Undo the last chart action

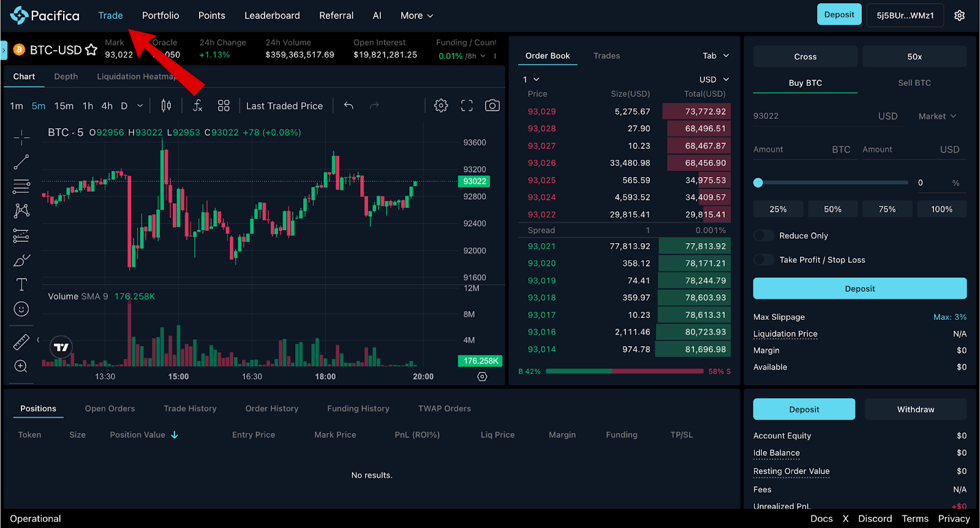[349, 106]
